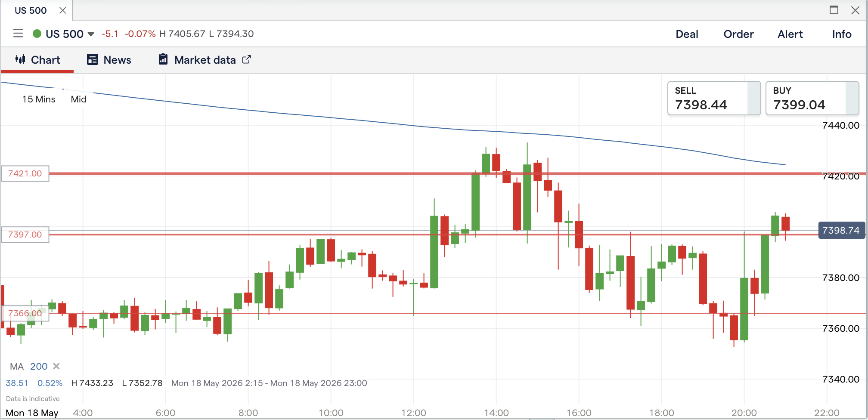This screenshot has width=868, height=420.
Task: Click the 14:00 time axis label
Action: (x=496, y=413)
